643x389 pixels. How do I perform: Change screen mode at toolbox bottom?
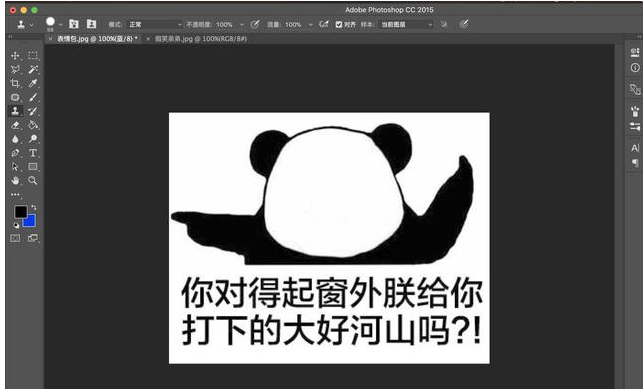click(32, 238)
